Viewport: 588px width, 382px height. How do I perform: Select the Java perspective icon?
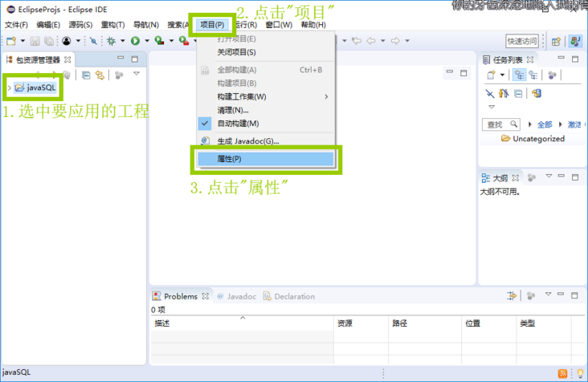coord(575,41)
